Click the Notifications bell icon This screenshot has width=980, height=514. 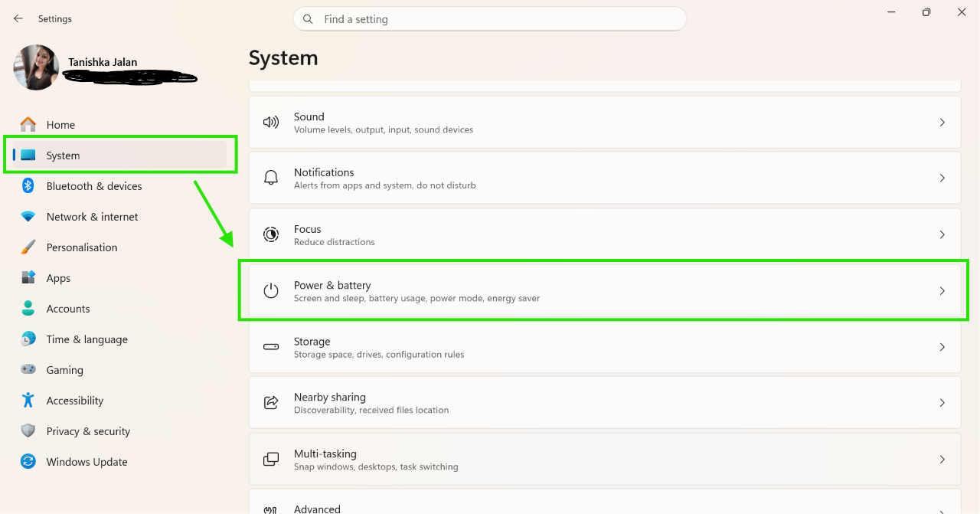[271, 178]
